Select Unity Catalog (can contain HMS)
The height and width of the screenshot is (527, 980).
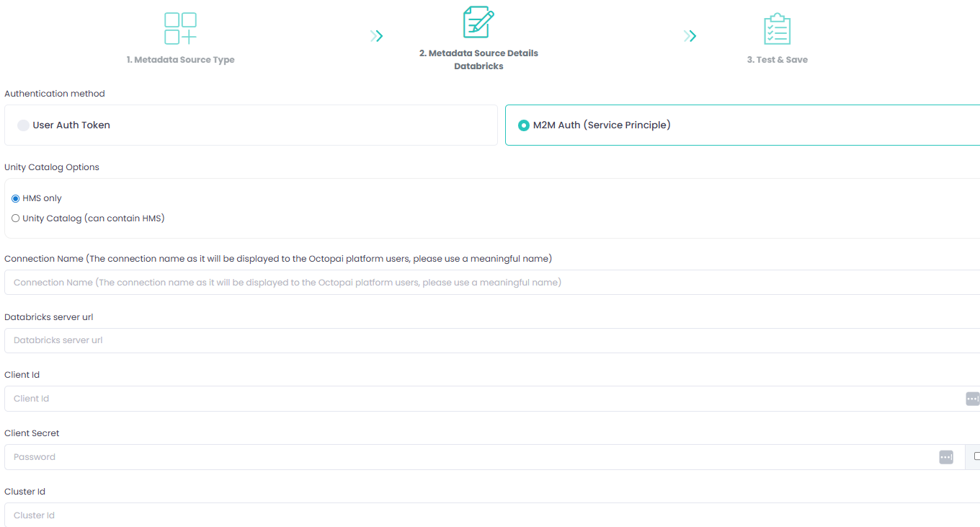point(15,218)
